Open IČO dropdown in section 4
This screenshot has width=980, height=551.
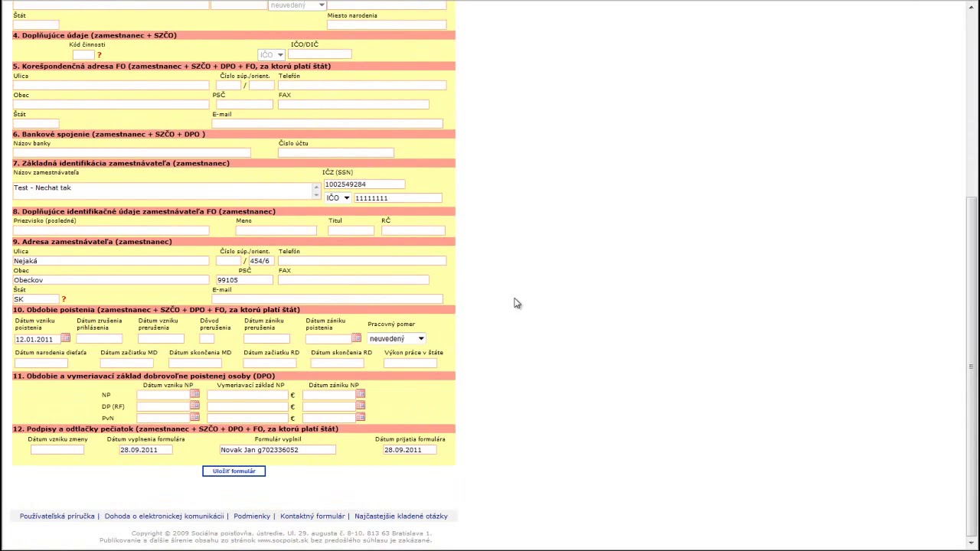272,55
